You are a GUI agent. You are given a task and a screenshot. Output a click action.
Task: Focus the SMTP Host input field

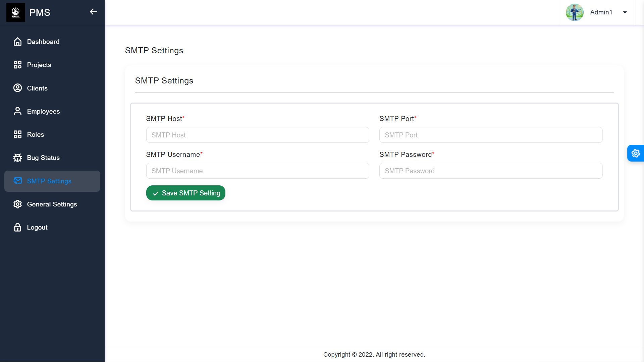(x=258, y=135)
